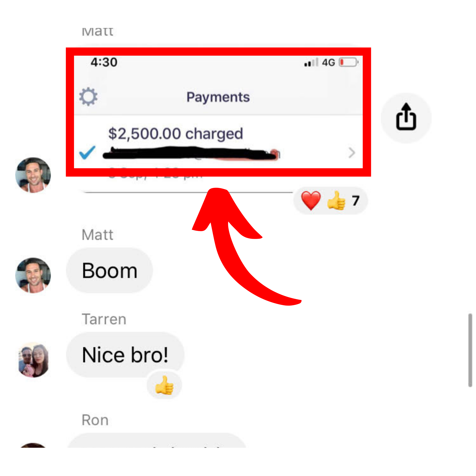
Task: View the 7 reactions count
Action: click(x=356, y=201)
